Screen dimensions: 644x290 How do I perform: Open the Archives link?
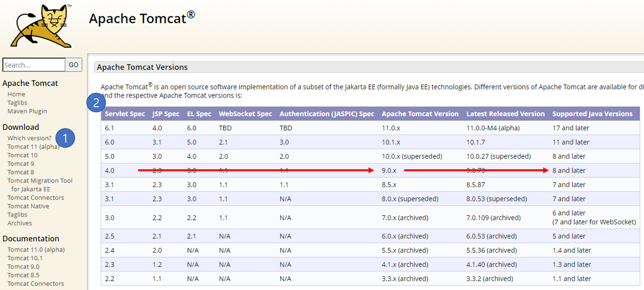[x=20, y=223]
